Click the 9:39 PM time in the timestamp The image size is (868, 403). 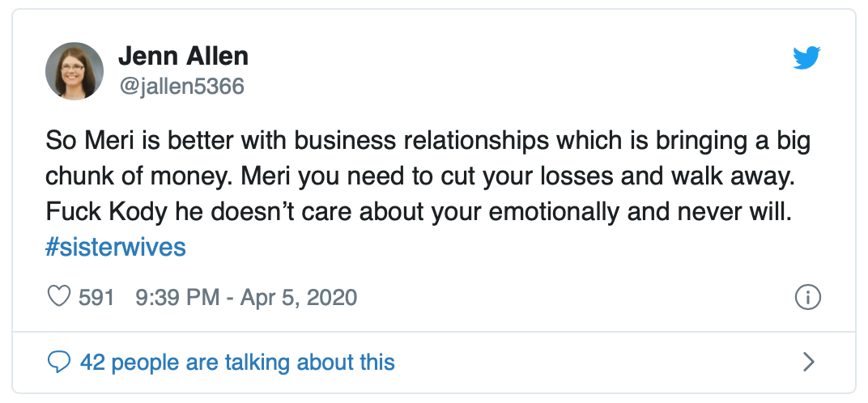177,297
